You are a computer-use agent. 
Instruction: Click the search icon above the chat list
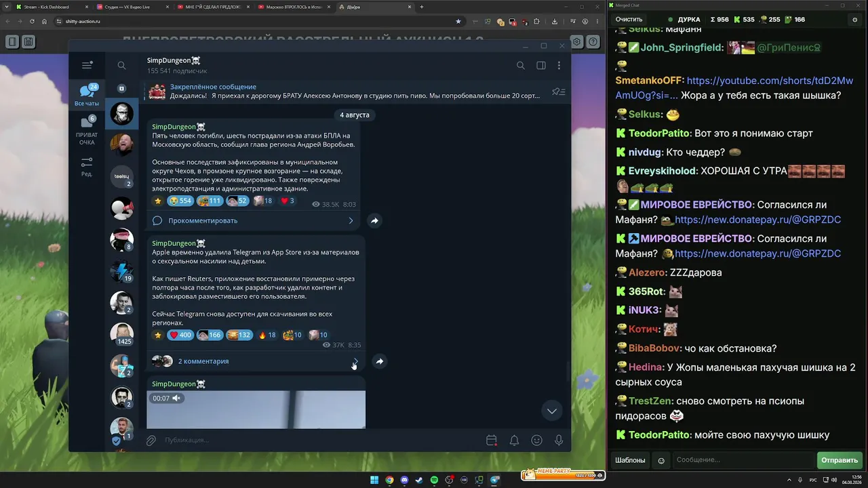pos(121,66)
